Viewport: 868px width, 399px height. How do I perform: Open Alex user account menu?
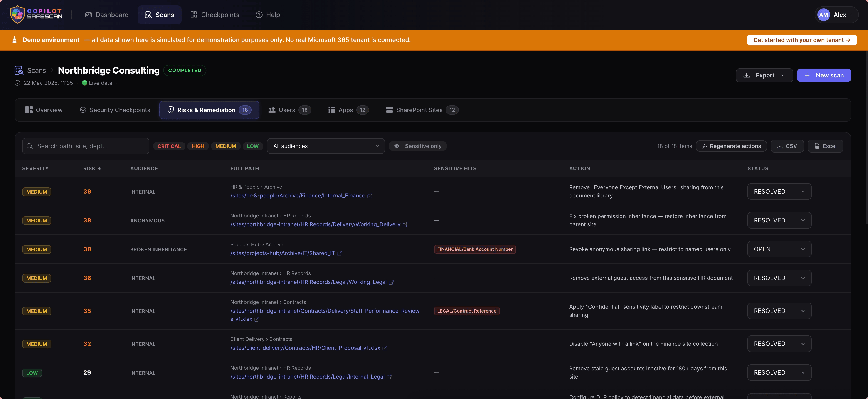(x=837, y=15)
